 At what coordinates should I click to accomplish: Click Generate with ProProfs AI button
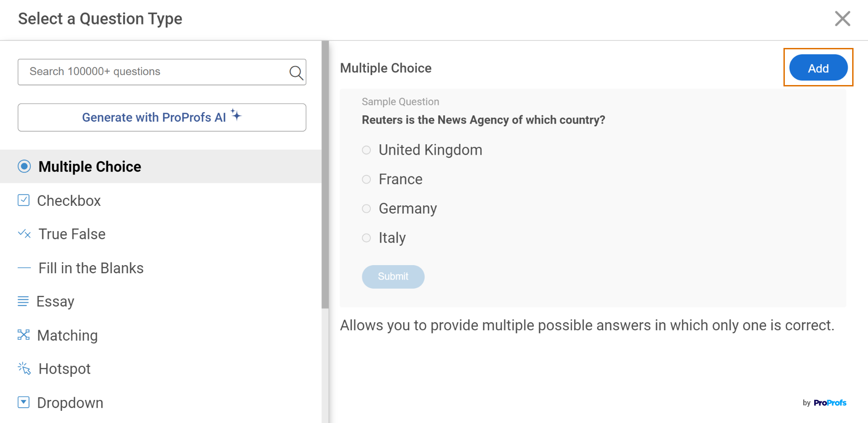[162, 118]
